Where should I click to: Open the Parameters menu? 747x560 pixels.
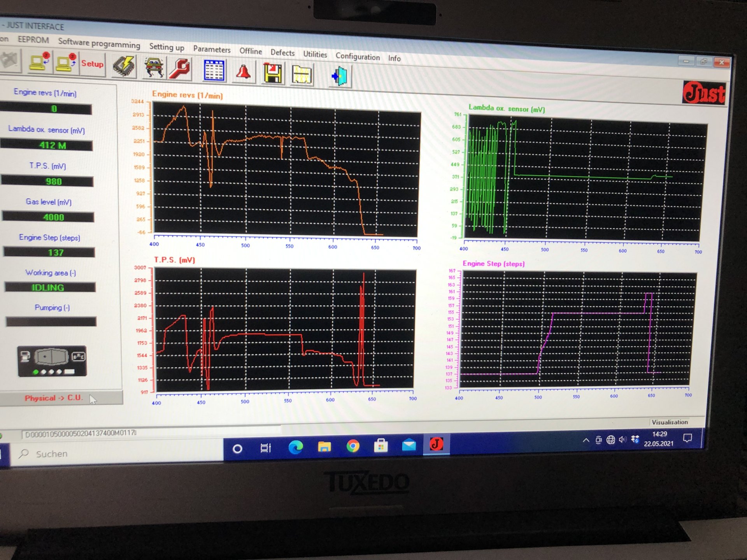212,49
